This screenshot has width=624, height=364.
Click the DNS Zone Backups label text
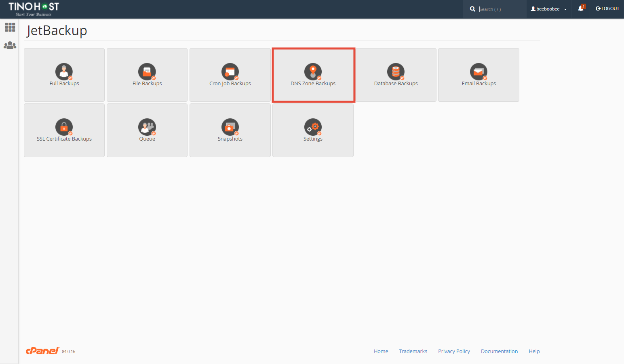[x=313, y=84]
